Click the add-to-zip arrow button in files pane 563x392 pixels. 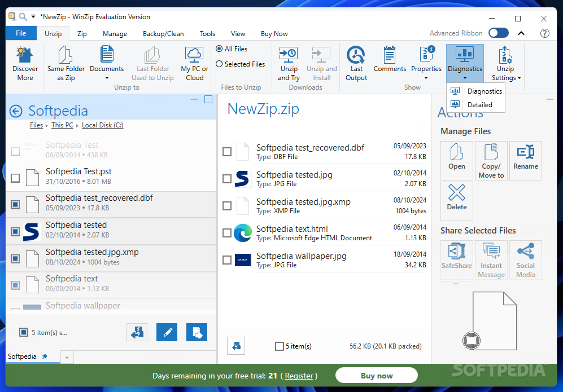tap(137, 332)
